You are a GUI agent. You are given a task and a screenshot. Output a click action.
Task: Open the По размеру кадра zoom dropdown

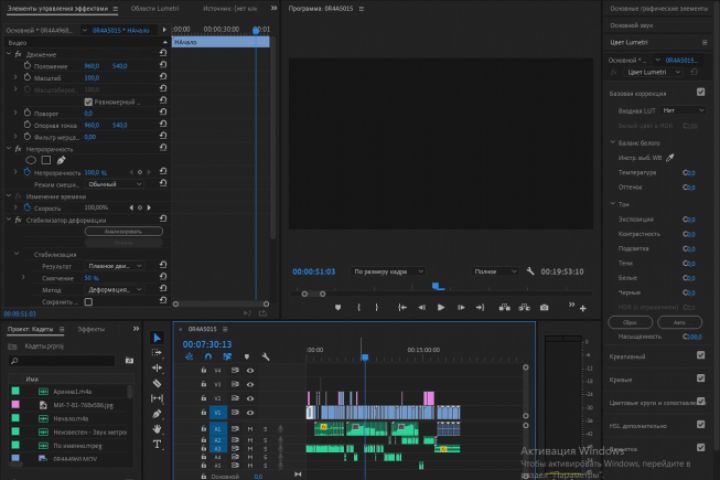pos(388,271)
